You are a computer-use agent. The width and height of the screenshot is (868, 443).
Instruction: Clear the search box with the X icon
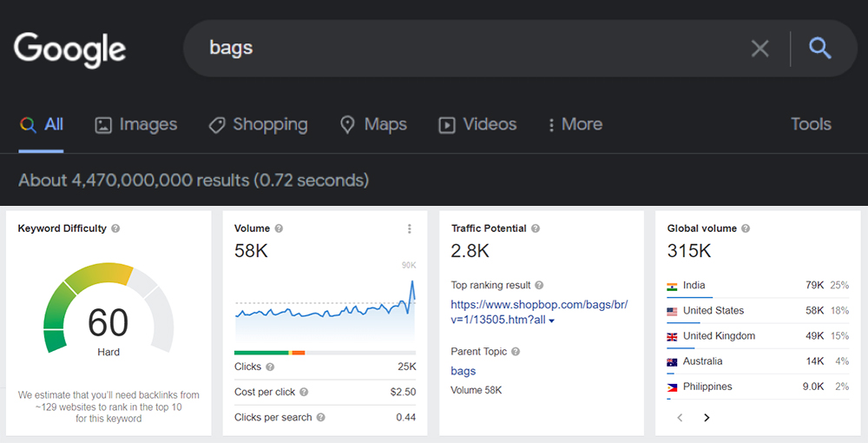coord(759,49)
